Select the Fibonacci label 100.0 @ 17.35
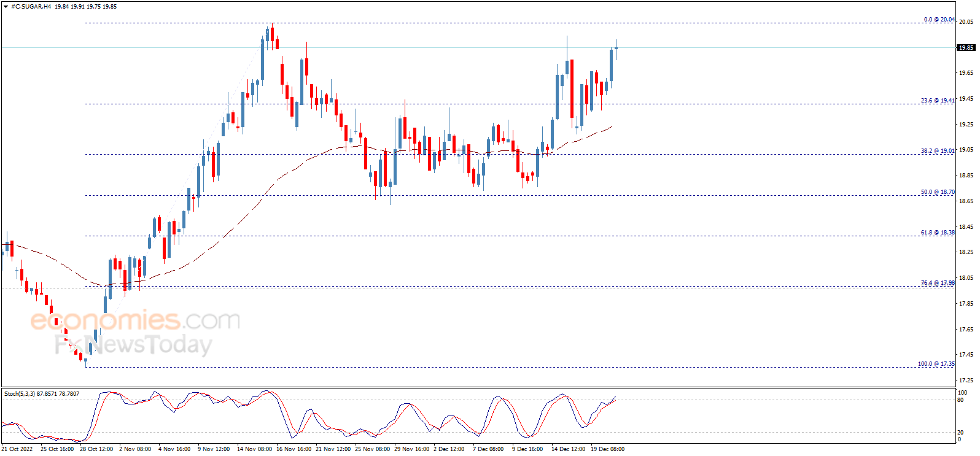Viewport: 980px width, 456px height. (x=936, y=364)
